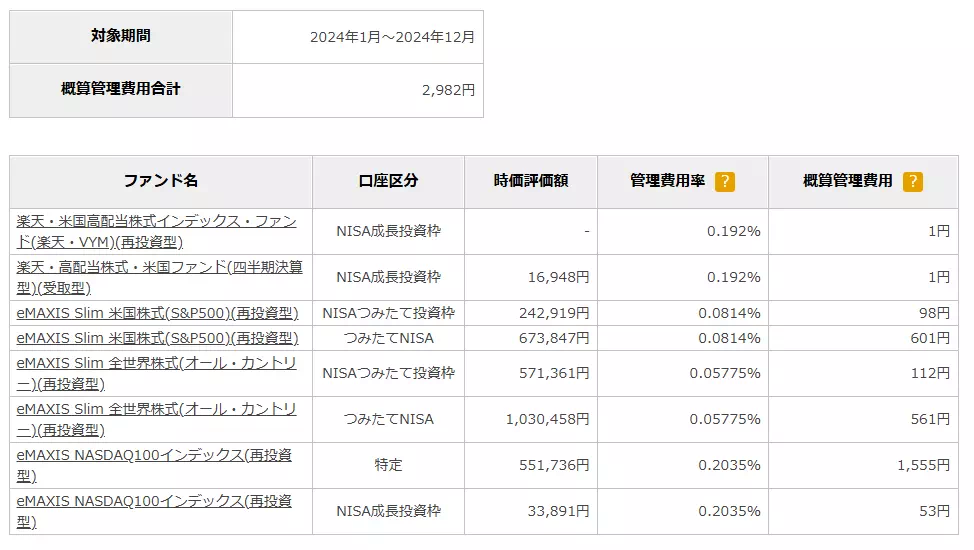The image size is (974, 550).
Task: Select the つみたてNISA cell in 673,847円 row
Action: pyautogui.click(x=388, y=338)
